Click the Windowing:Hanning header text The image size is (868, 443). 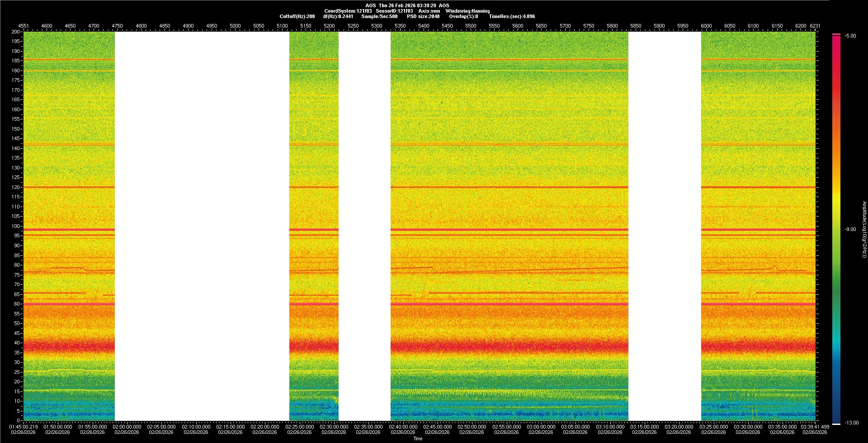pyautogui.click(x=467, y=11)
